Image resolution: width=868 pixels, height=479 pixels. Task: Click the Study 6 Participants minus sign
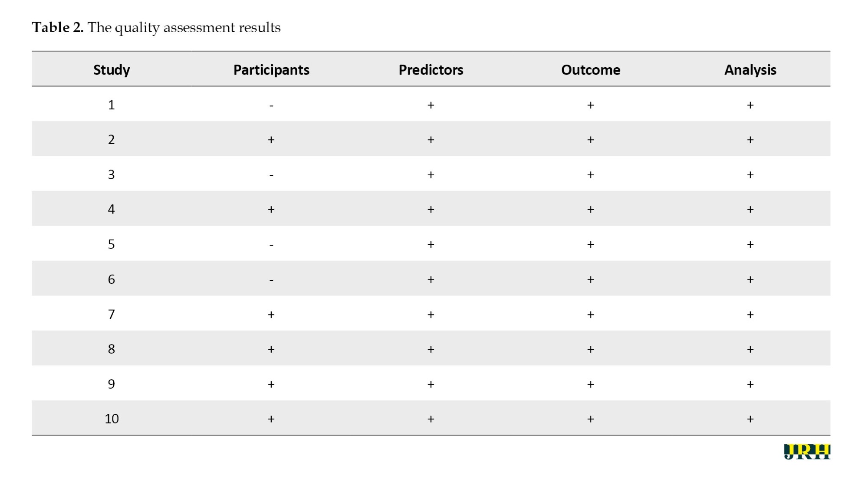[271, 281]
